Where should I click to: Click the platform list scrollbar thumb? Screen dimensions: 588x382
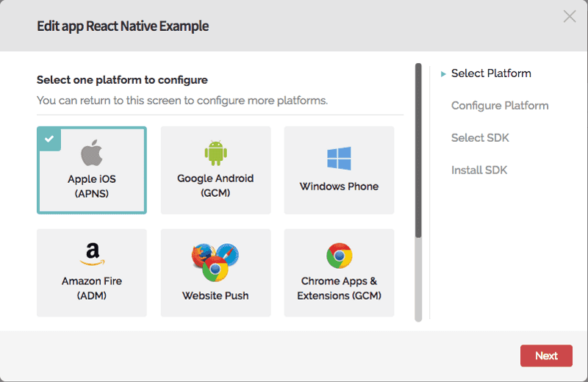point(418,150)
